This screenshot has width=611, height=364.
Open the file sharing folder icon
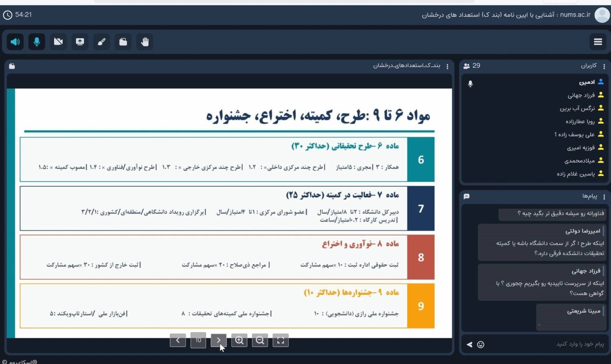coord(123,42)
